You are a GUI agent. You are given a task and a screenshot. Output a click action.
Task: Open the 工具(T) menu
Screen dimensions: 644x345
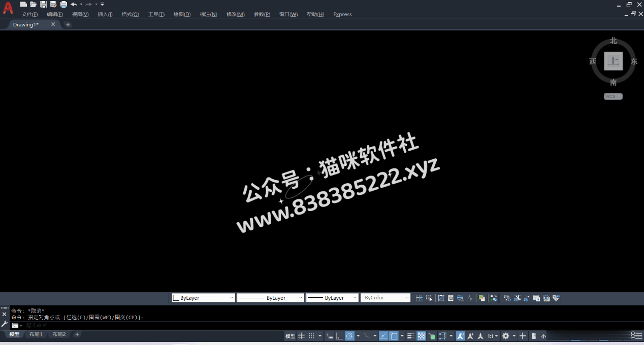[x=156, y=14]
